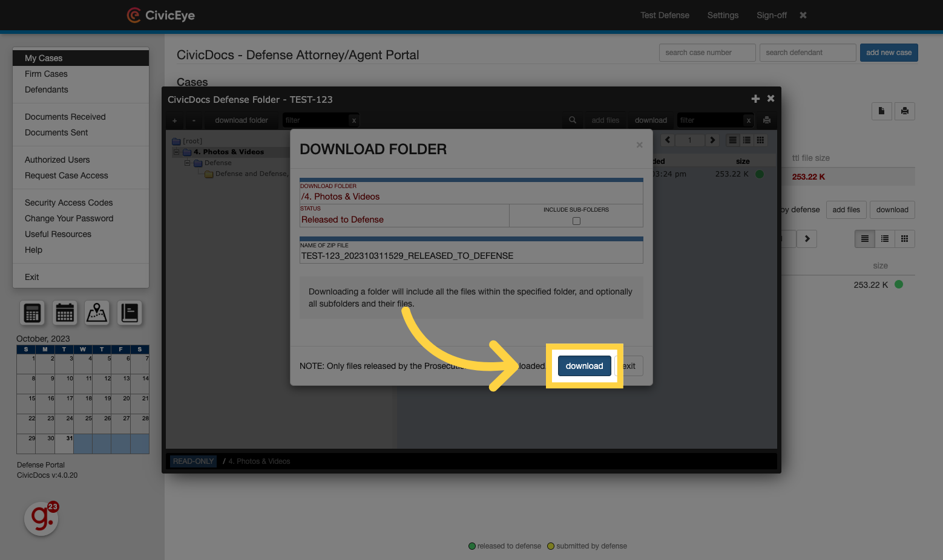Click the calculator icon under the sidebar
Viewport: 943px width, 560px height.
(32, 313)
